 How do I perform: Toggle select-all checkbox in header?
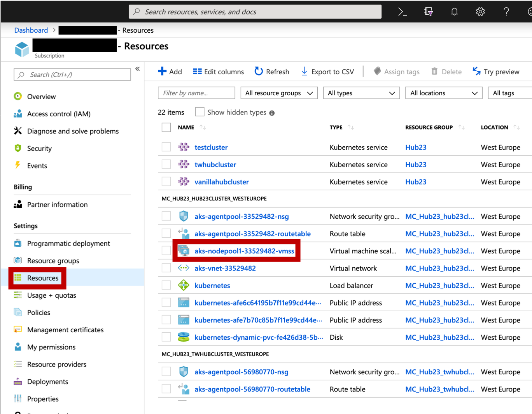[166, 127]
